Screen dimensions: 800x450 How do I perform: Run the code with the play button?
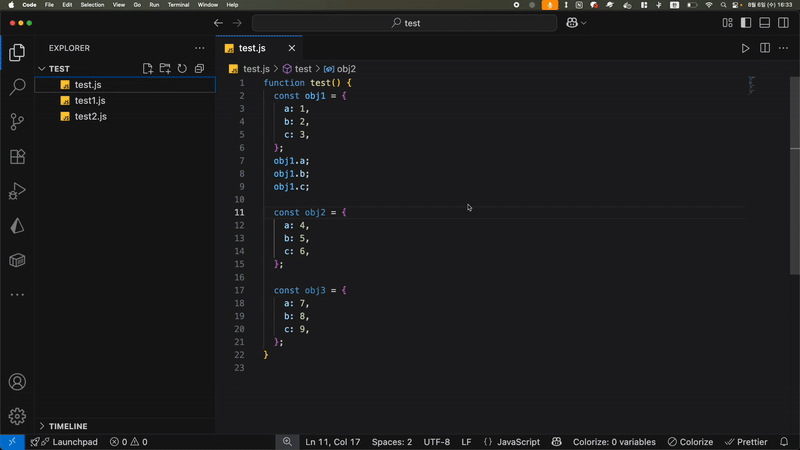pos(745,48)
